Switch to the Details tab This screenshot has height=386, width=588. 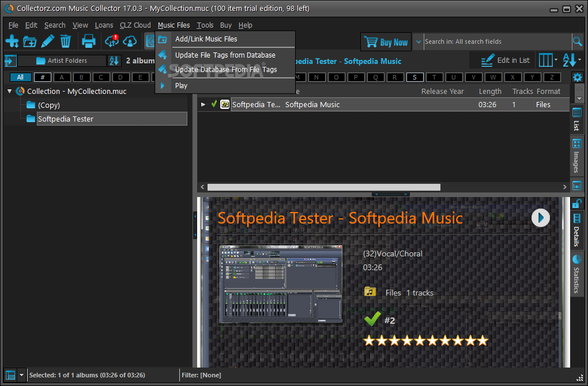(576, 230)
